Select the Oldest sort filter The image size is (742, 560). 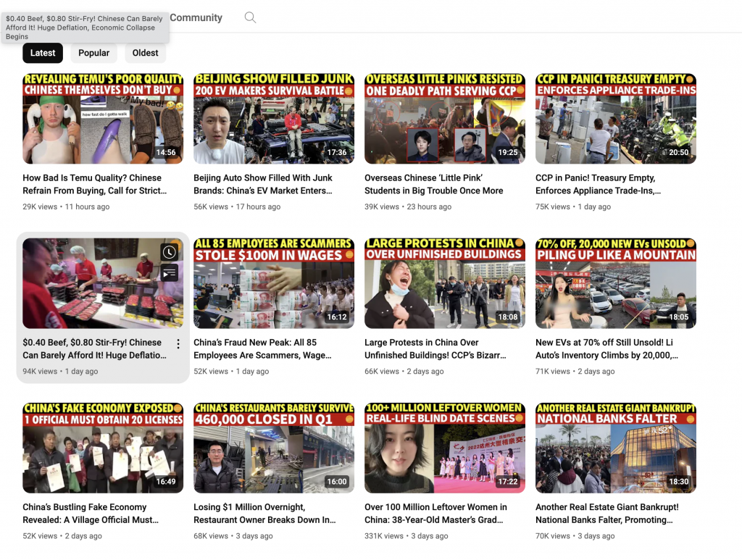coord(145,53)
